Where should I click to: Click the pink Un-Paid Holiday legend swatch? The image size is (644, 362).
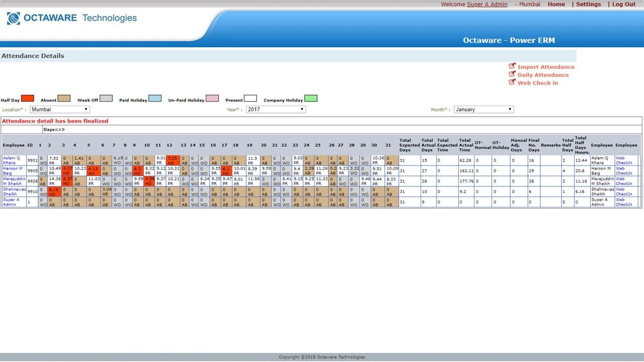[x=212, y=99]
